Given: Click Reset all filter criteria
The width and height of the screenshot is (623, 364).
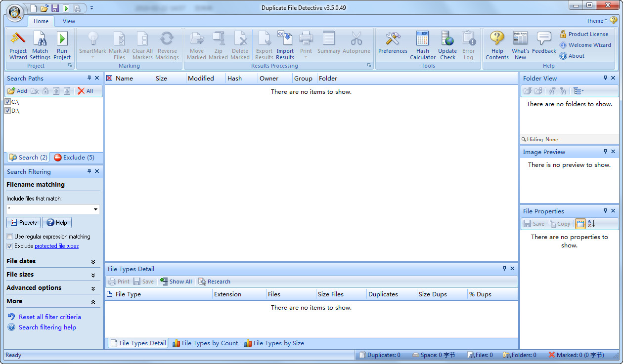Looking at the screenshot, I should point(49,317).
